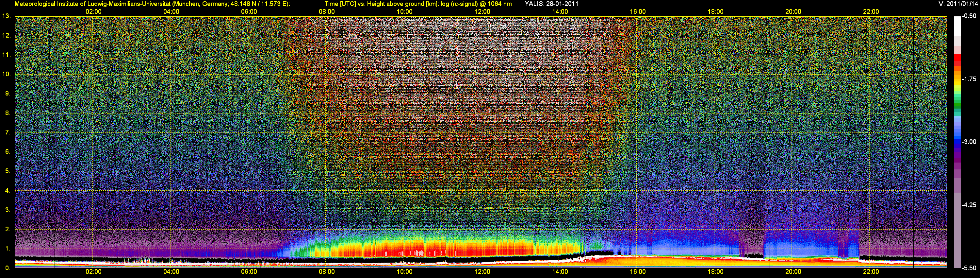Pick the 11. km height axis label
The width and height of the screenshot is (980, 278).
(x=6, y=55)
